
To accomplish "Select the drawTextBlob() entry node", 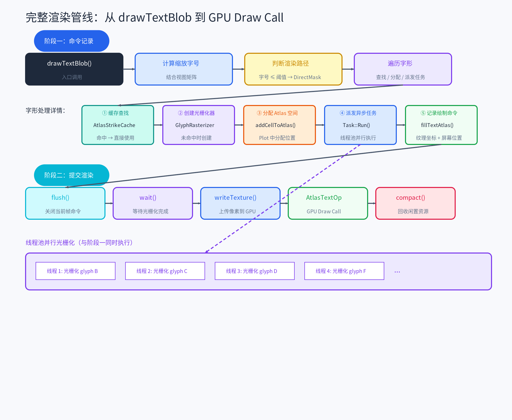I will coord(74,69).
